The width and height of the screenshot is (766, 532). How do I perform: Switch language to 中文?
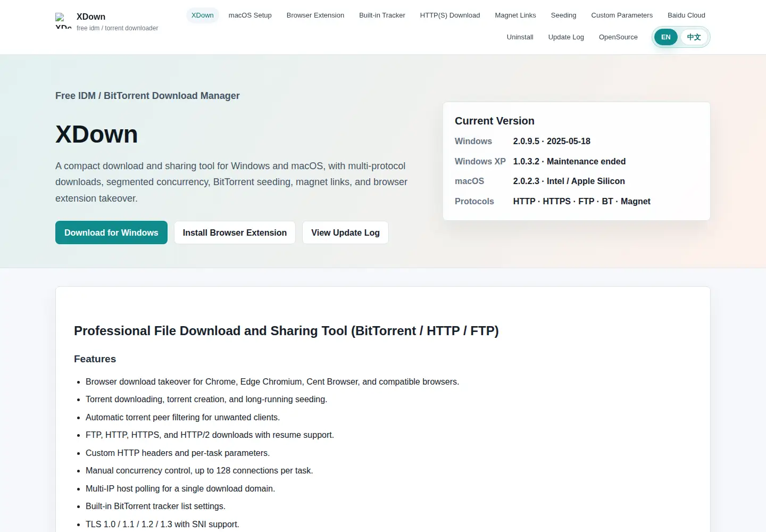click(x=694, y=37)
